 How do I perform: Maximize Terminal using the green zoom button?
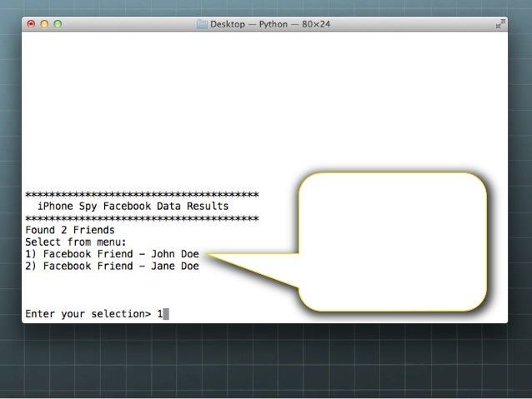[58, 24]
